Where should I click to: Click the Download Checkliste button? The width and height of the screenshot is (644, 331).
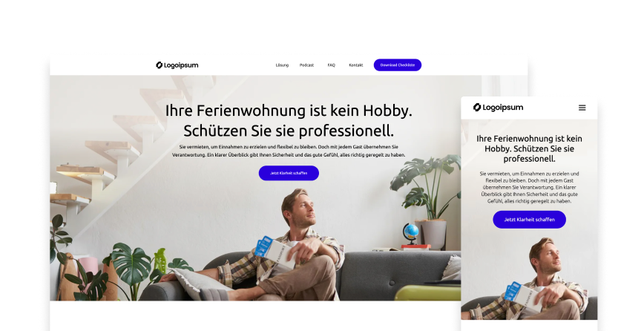click(x=397, y=65)
